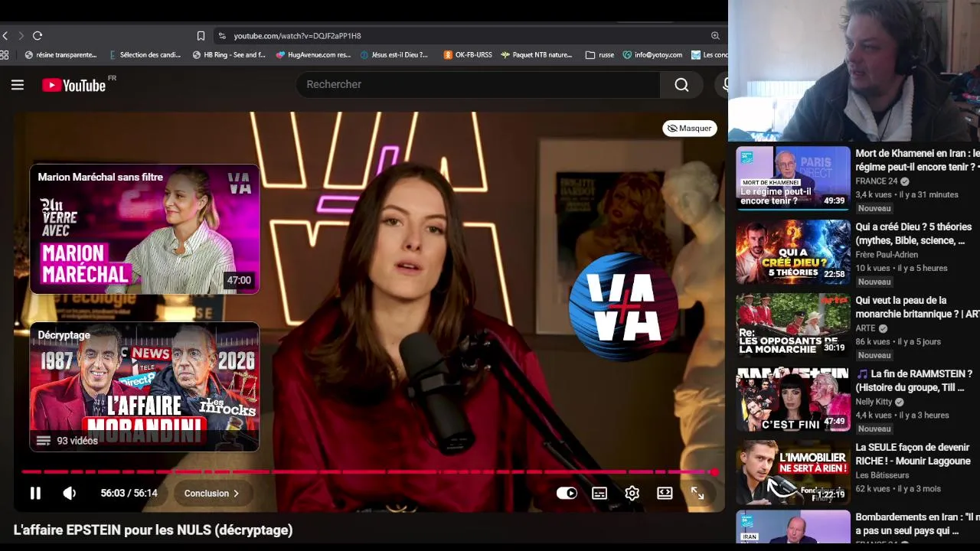Click the video title L'affaire EPSTEIN

click(153, 530)
